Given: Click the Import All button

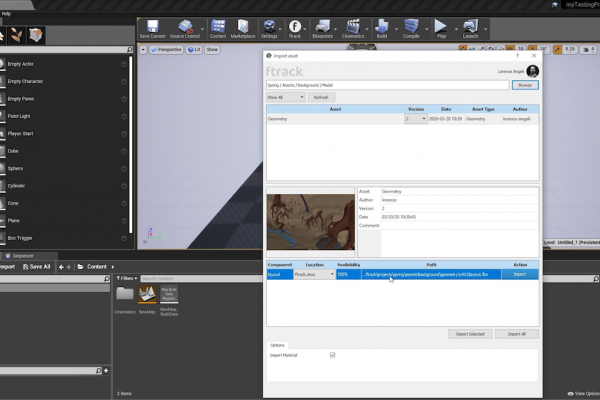Looking at the screenshot, I should click(x=517, y=334).
